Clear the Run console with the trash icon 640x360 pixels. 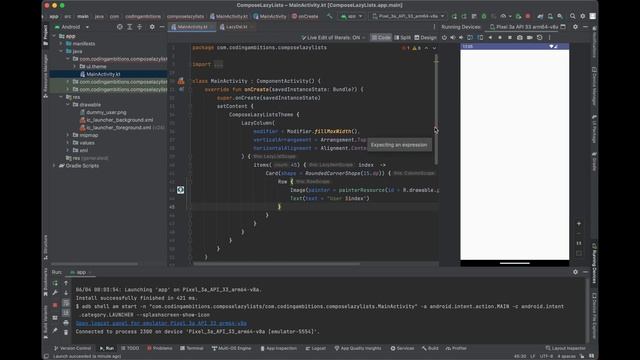[x=66, y=332]
